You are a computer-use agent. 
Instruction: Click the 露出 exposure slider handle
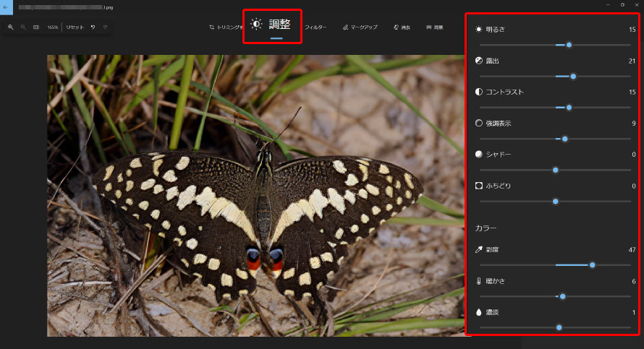click(573, 76)
